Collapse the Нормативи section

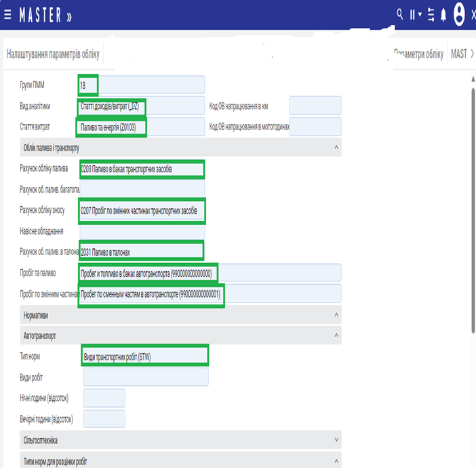click(x=336, y=315)
